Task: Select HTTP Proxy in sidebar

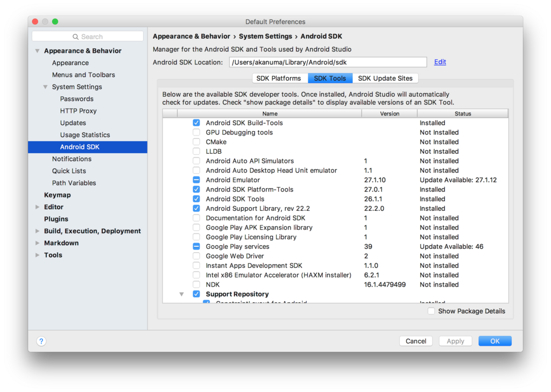Action: 79,111
